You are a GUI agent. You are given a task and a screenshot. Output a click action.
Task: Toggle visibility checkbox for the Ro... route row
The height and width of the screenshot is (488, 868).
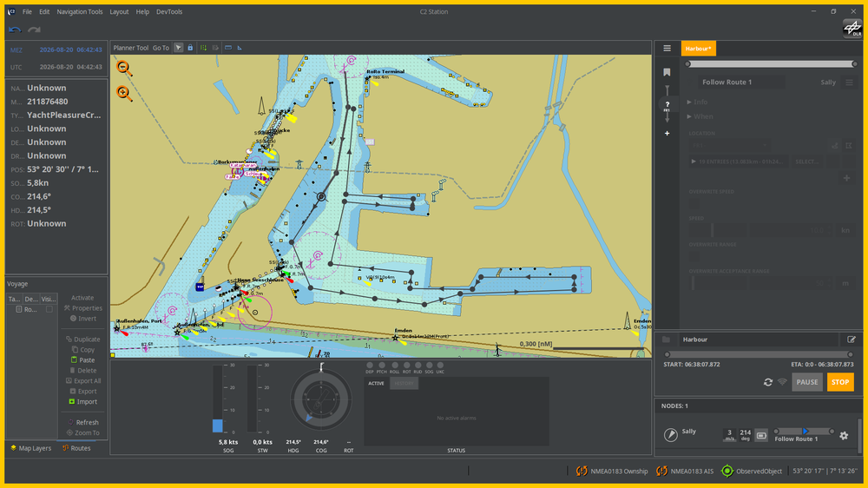[49, 310]
